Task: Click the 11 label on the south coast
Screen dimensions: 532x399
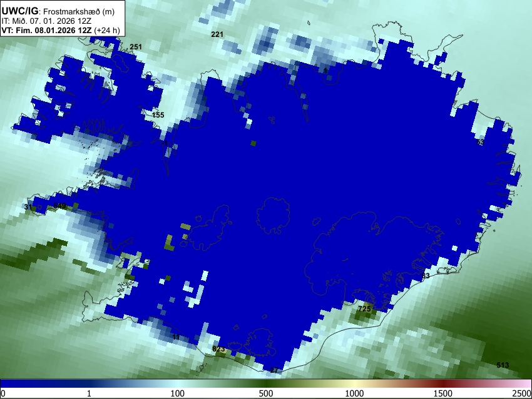Action: (x=176, y=337)
